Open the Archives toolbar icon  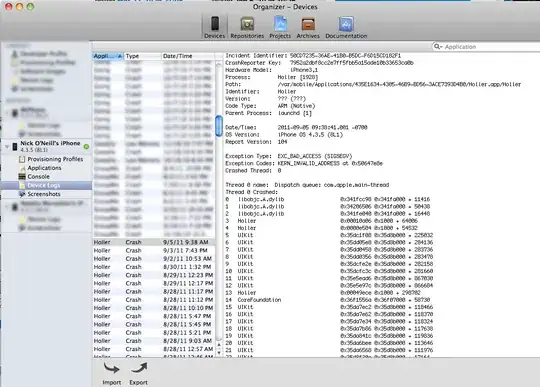[x=308, y=24]
